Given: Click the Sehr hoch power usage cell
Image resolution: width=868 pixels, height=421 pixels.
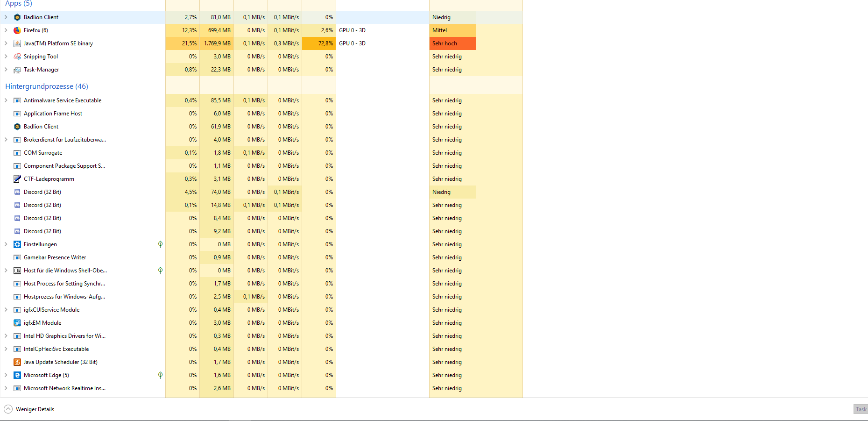Looking at the screenshot, I should 452,43.
